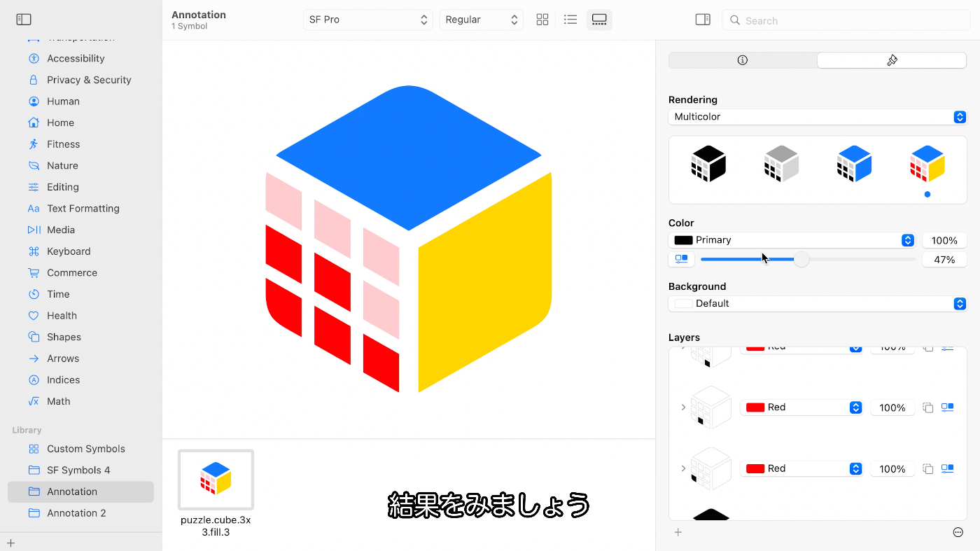
Task: Add a new layer with plus button
Action: click(678, 532)
